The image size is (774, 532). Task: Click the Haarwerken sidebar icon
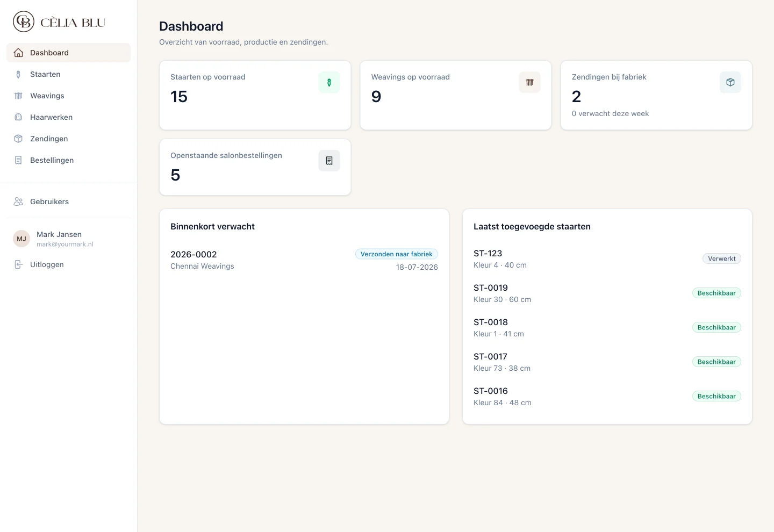(18, 117)
